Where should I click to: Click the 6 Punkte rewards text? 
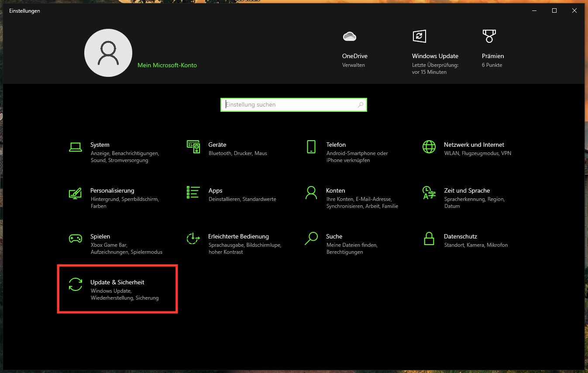(x=492, y=65)
